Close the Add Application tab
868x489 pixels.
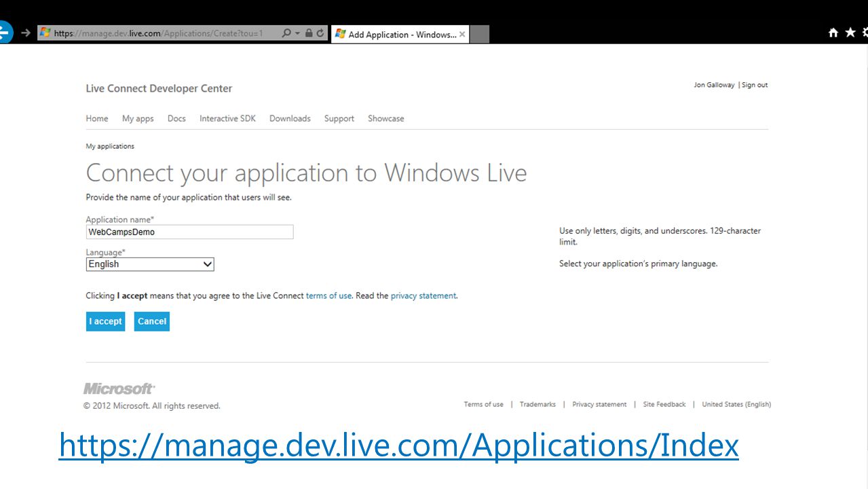[462, 34]
